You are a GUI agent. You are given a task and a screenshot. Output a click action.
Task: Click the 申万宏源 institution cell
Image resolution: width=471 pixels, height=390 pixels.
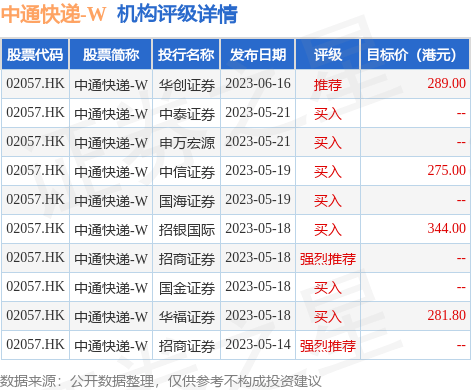(x=187, y=143)
